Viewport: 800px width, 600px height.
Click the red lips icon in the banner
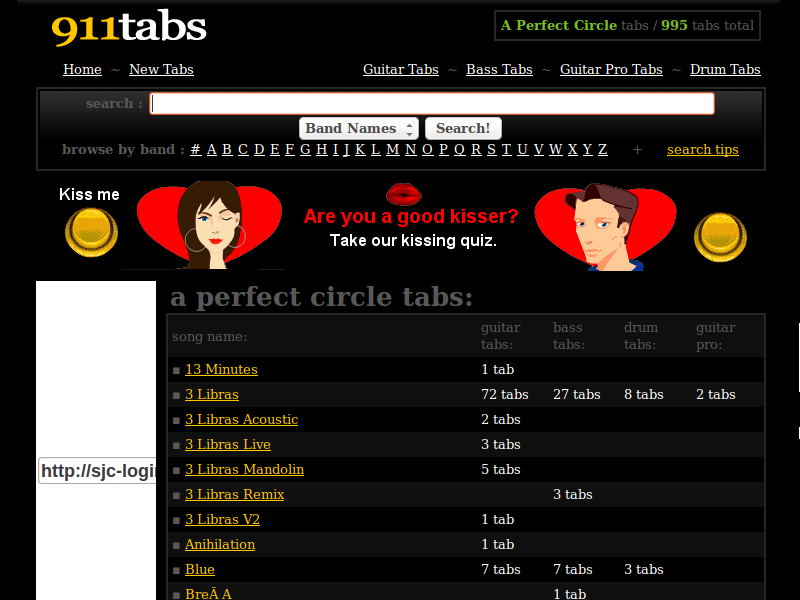point(403,194)
